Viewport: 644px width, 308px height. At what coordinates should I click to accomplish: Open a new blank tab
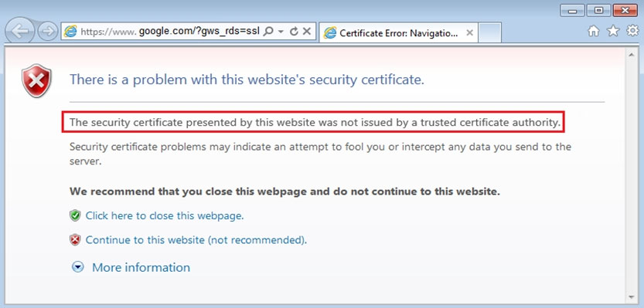[489, 33]
